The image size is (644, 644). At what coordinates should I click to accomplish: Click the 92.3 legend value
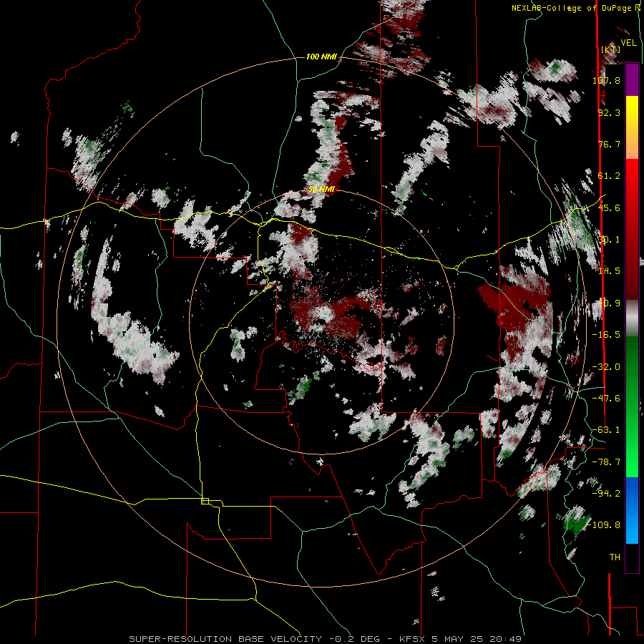pyautogui.click(x=609, y=112)
